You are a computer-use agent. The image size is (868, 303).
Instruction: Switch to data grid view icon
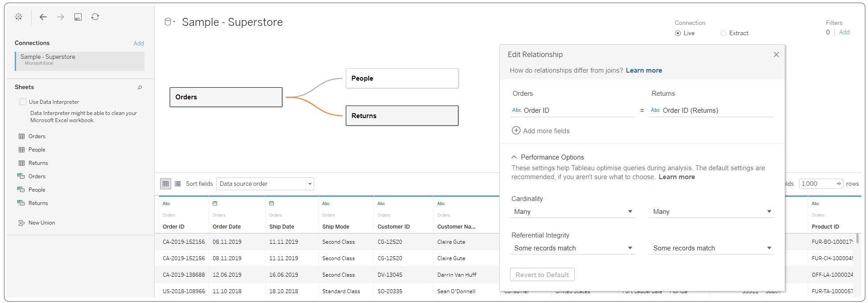(165, 184)
